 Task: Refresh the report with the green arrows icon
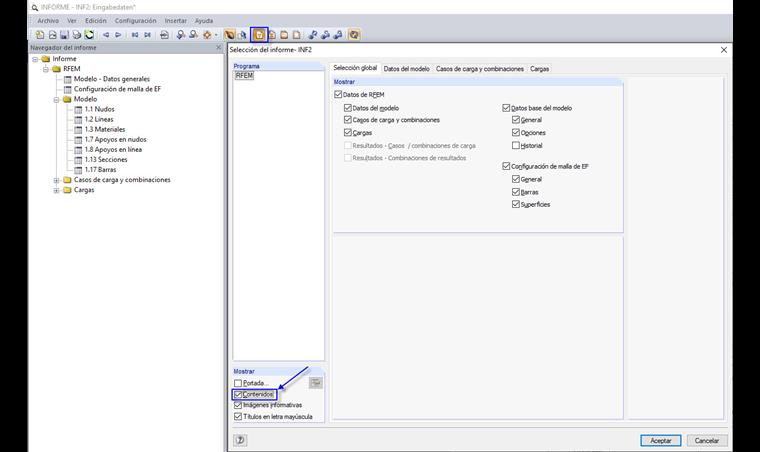pos(89,35)
